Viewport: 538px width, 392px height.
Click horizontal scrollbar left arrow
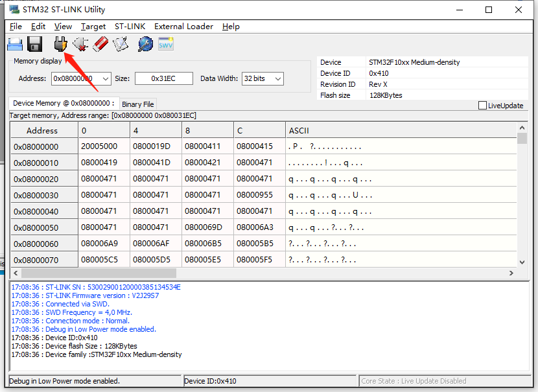[16, 273]
